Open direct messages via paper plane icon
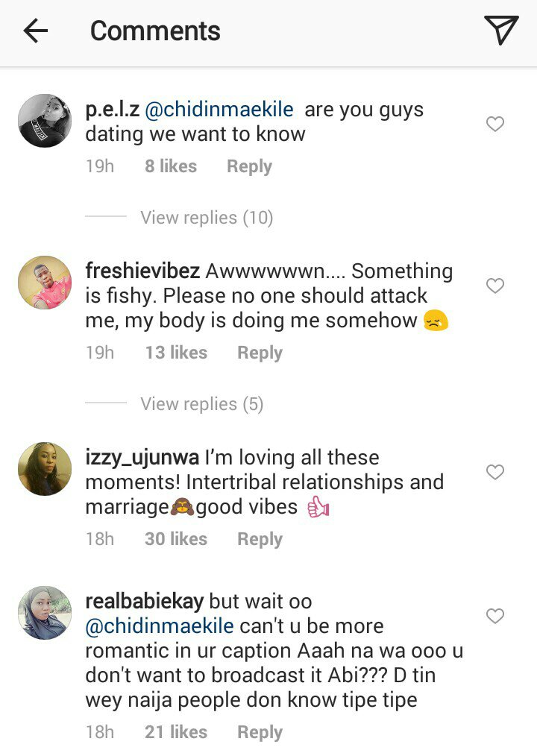 500,31
